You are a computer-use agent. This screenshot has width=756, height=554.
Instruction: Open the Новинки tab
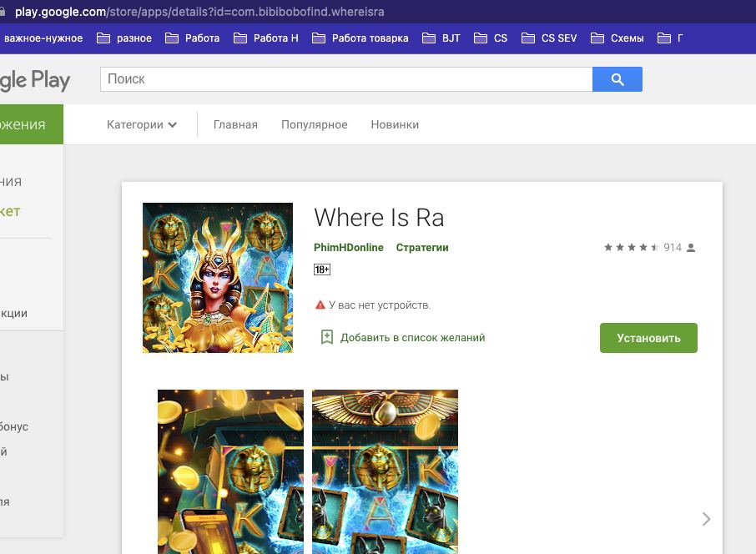(x=395, y=124)
